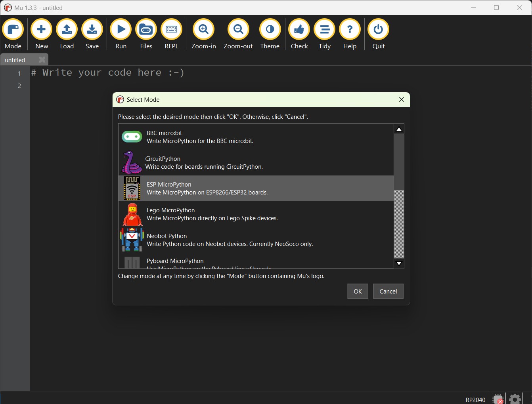The image size is (532, 404).
Task: Select the Neobot Python robot icon
Action: pos(132,240)
